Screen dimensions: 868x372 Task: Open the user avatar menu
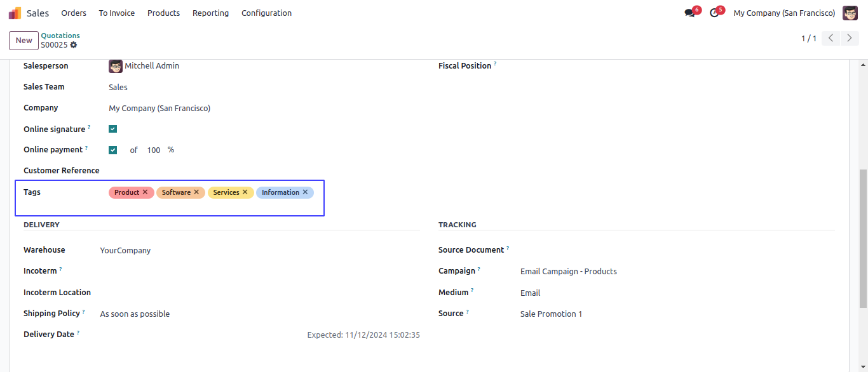click(x=850, y=13)
